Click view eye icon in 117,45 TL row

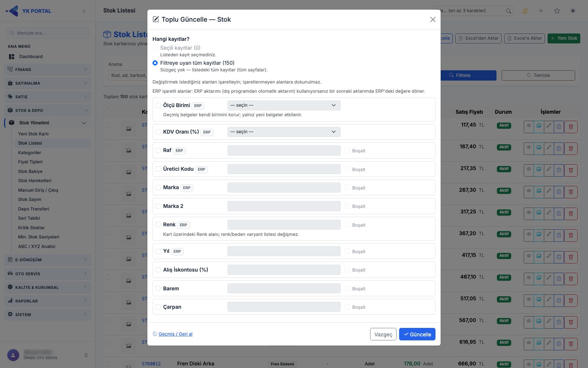tap(528, 127)
